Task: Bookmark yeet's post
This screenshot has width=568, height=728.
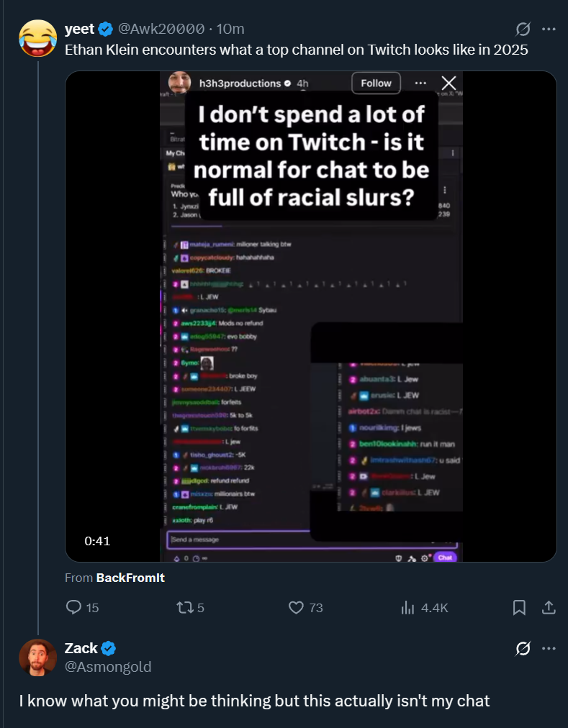Action: [518, 608]
